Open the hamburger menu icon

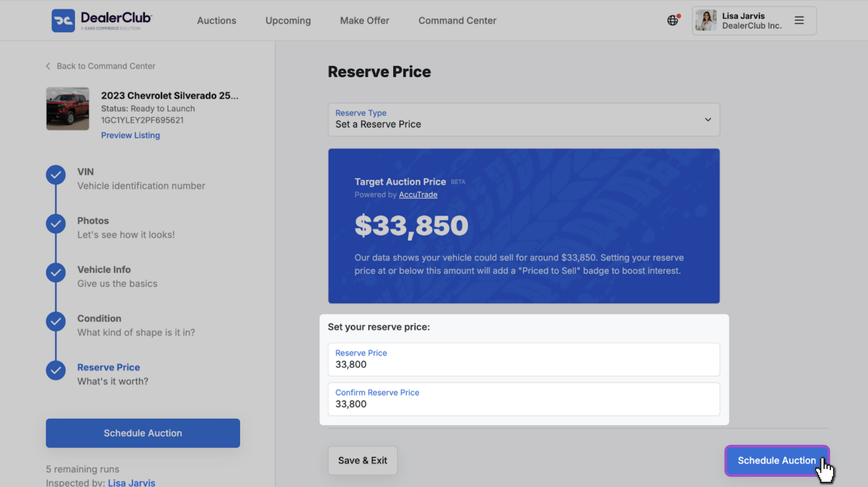pyautogui.click(x=799, y=20)
